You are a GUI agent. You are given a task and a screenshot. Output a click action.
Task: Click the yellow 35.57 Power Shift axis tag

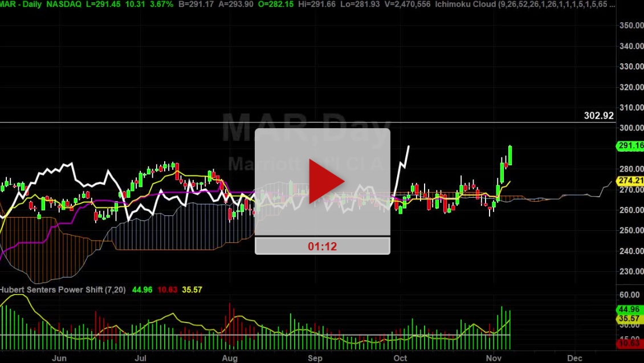[x=630, y=320]
